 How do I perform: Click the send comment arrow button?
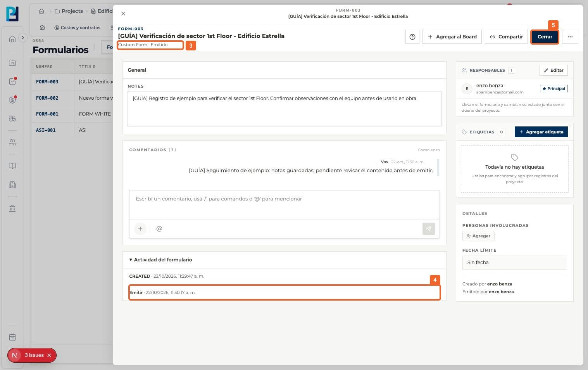[429, 229]
